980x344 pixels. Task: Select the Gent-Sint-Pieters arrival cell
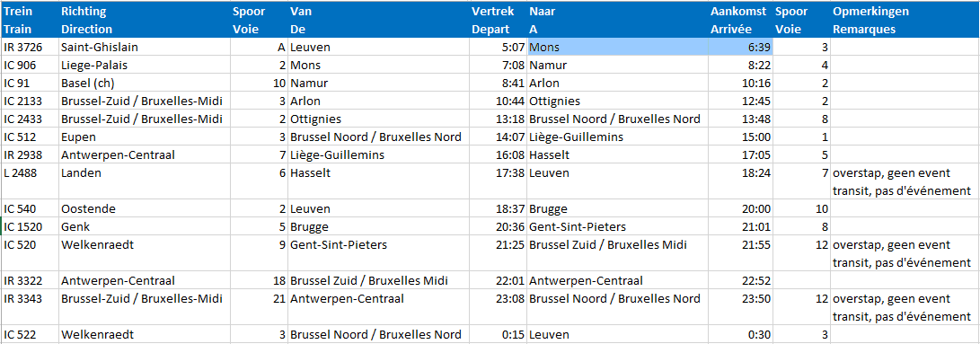click(x=617, y=226)
